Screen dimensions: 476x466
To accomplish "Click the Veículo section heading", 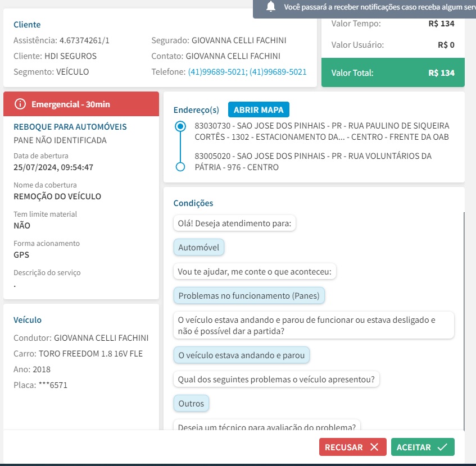I will [28, 320].
